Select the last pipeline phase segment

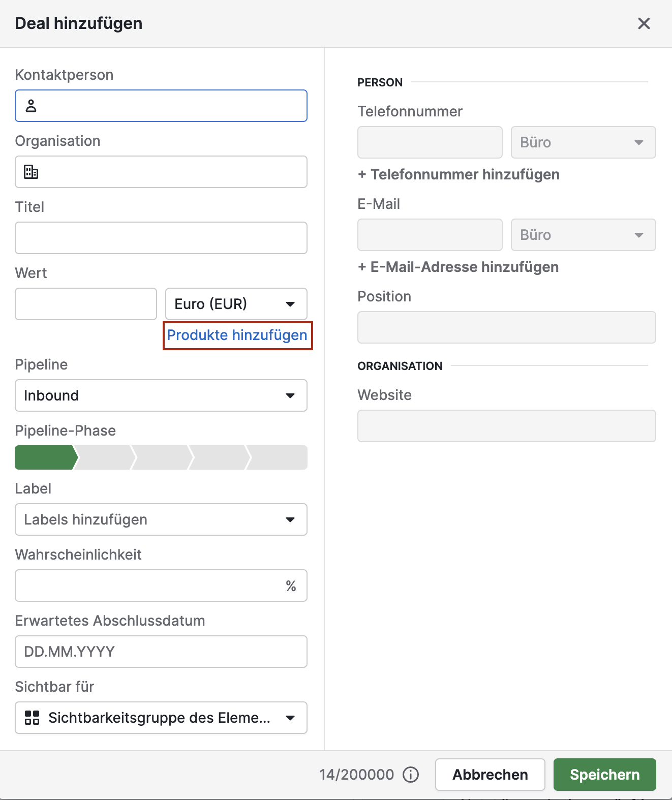279,457
